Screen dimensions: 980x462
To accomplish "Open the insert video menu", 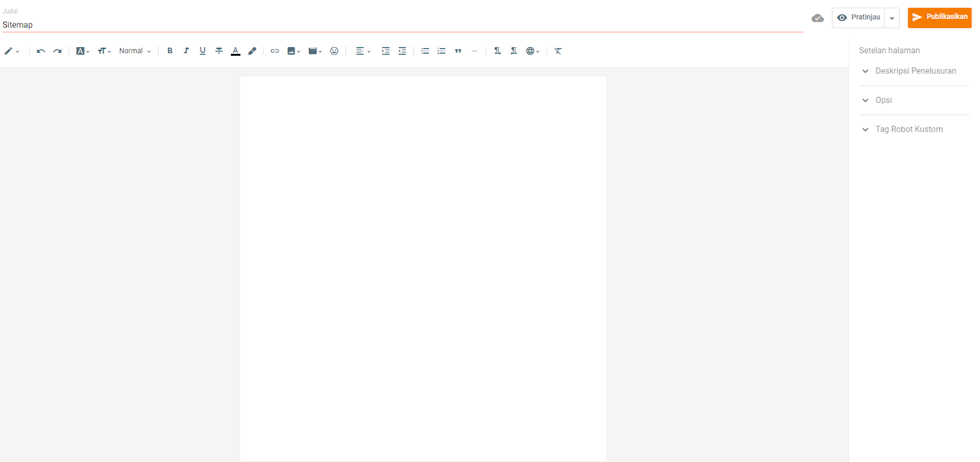I will pyautogui.click(x=315, y=51).
